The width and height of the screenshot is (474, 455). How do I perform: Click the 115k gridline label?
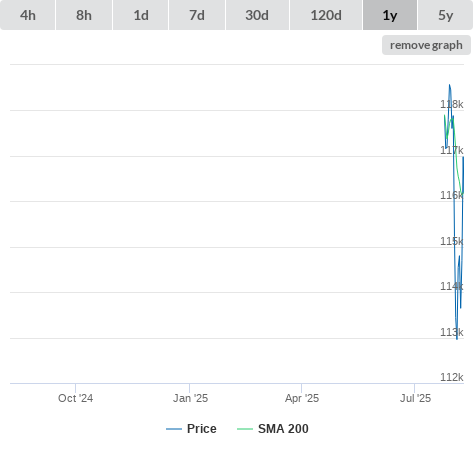(452, 241)
